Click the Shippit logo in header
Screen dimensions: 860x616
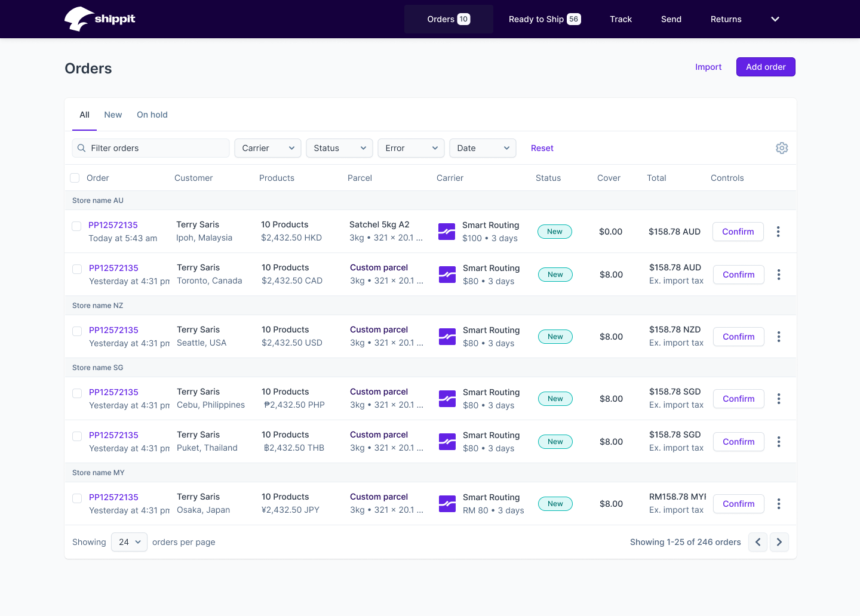click(100, 19)
